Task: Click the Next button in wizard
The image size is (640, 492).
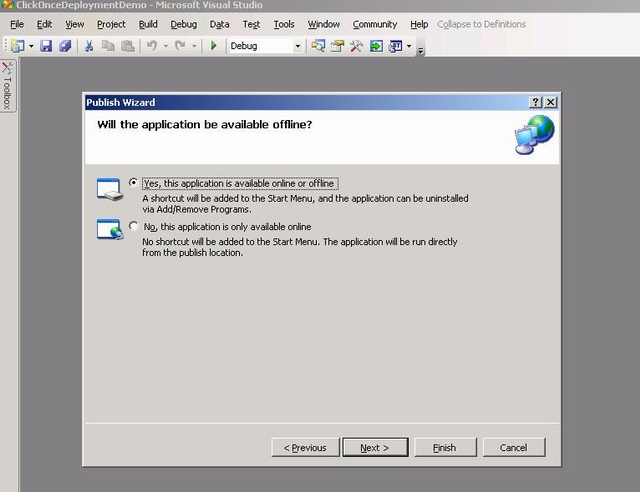Action: point(375,447)
